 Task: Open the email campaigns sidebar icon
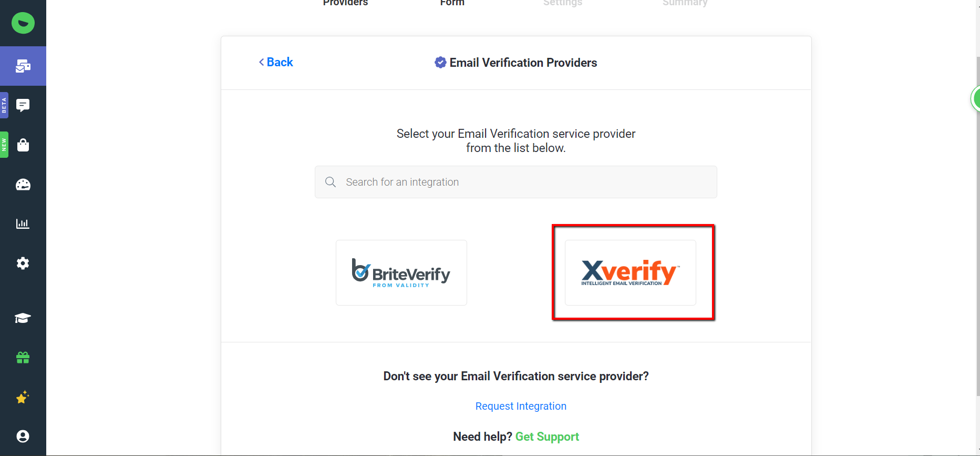23,66
